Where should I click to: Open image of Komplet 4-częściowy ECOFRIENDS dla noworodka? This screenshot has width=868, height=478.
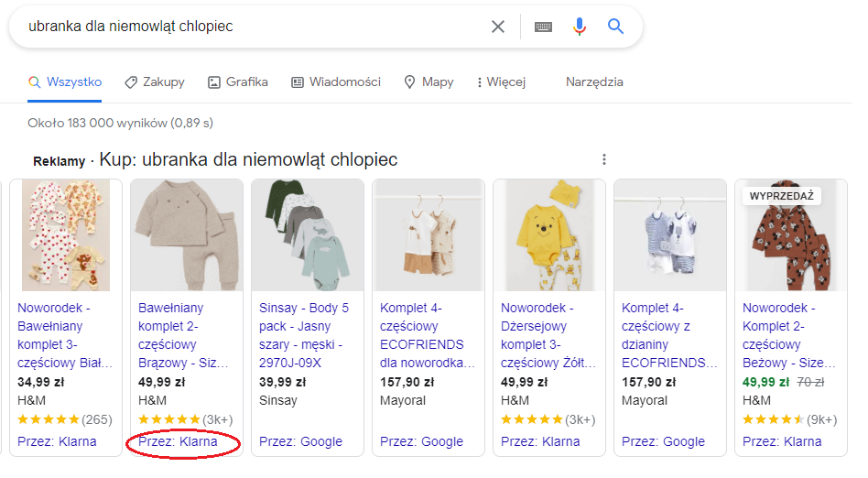(x=429, y=234)
